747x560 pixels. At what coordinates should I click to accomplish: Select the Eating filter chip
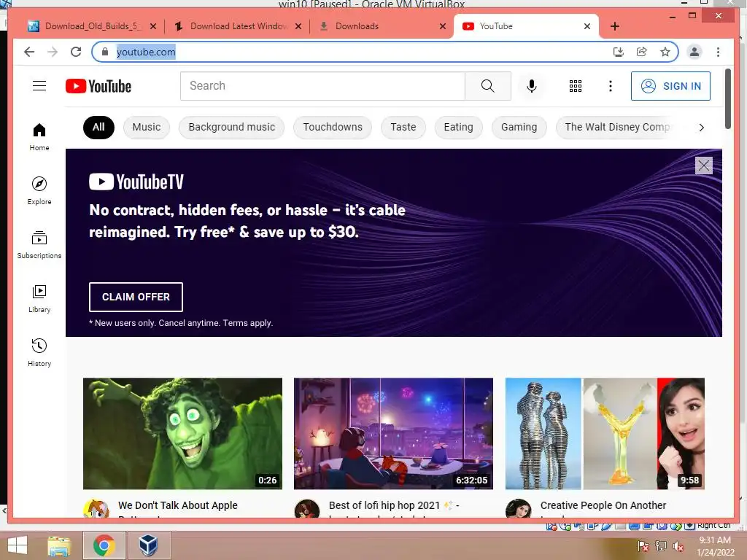[458, 127]
